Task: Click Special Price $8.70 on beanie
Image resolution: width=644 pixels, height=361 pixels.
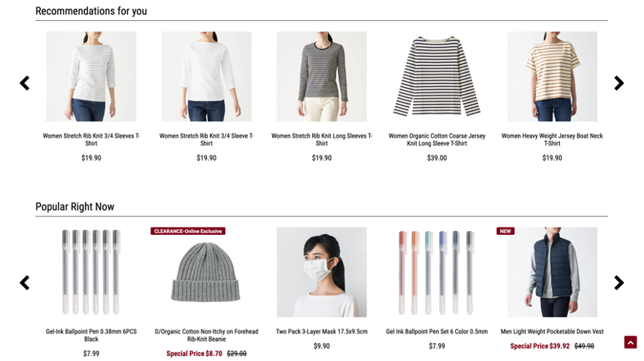Action: pyautogui.click(x=195, y=354)
